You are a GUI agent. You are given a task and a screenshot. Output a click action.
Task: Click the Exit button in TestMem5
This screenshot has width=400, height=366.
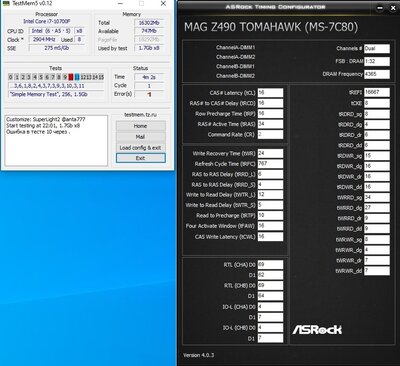140,158
